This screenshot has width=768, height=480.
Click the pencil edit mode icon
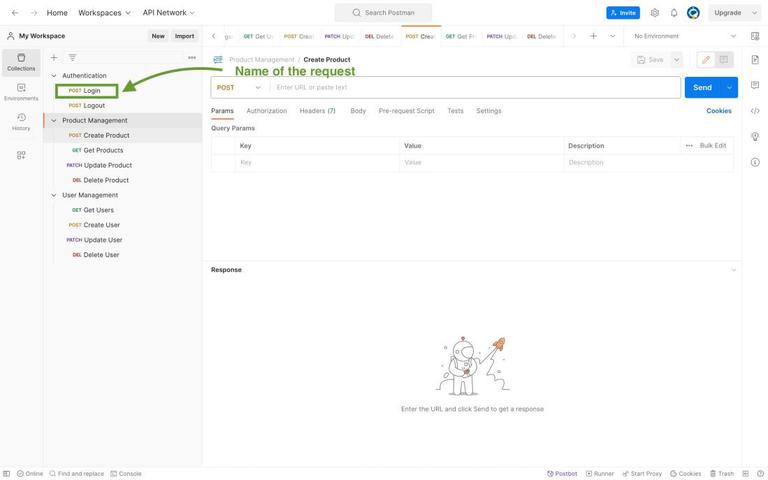706,60
